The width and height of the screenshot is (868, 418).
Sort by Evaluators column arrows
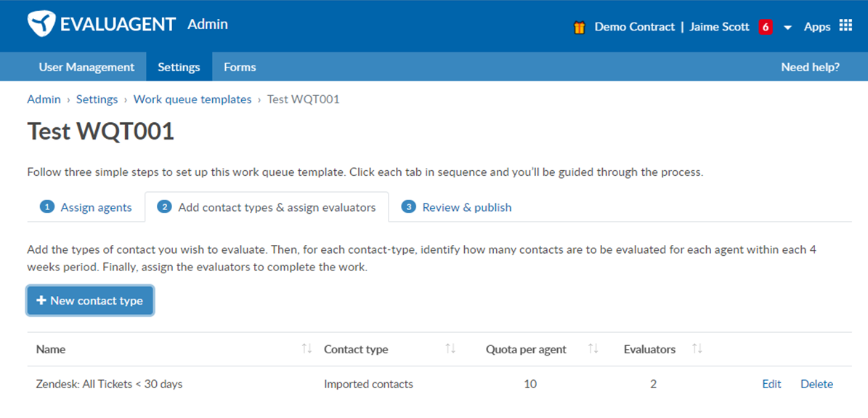click(697, 349)
